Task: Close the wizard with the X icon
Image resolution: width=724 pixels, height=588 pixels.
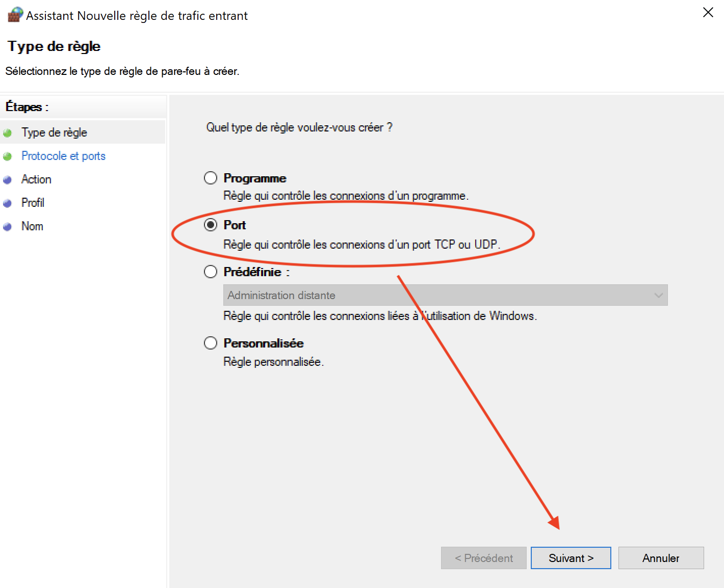Action: (708, 12)
